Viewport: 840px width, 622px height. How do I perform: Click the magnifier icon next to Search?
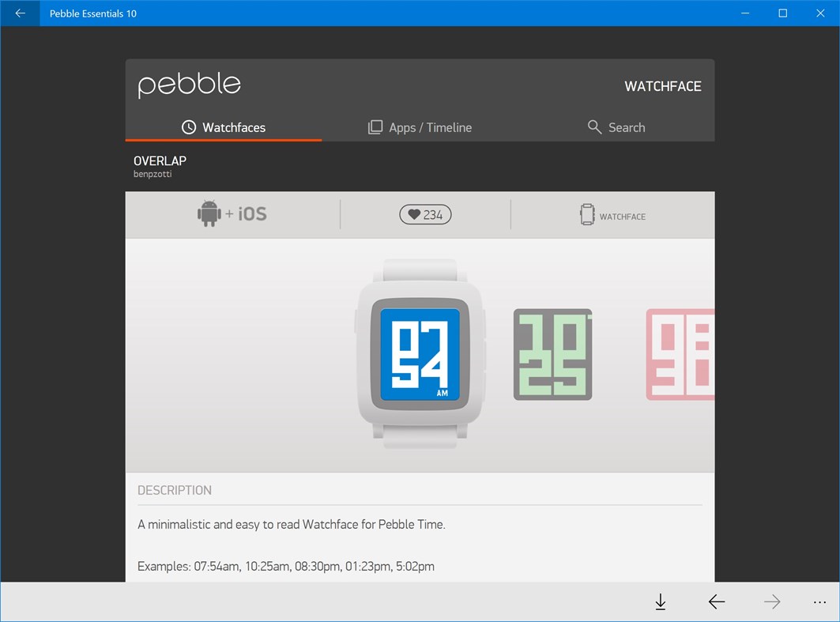[x=594, y=126]
